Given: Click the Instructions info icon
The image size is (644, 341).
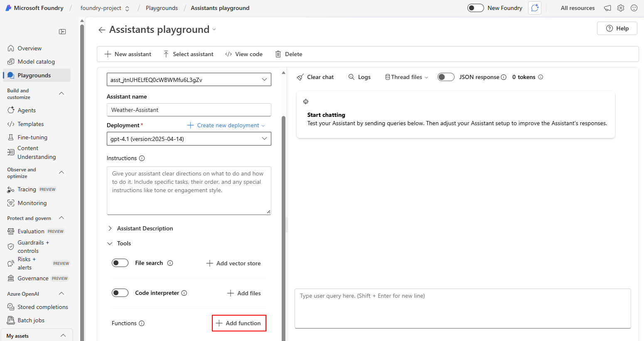Looking at the screenshot, I should tap(142, 158).
